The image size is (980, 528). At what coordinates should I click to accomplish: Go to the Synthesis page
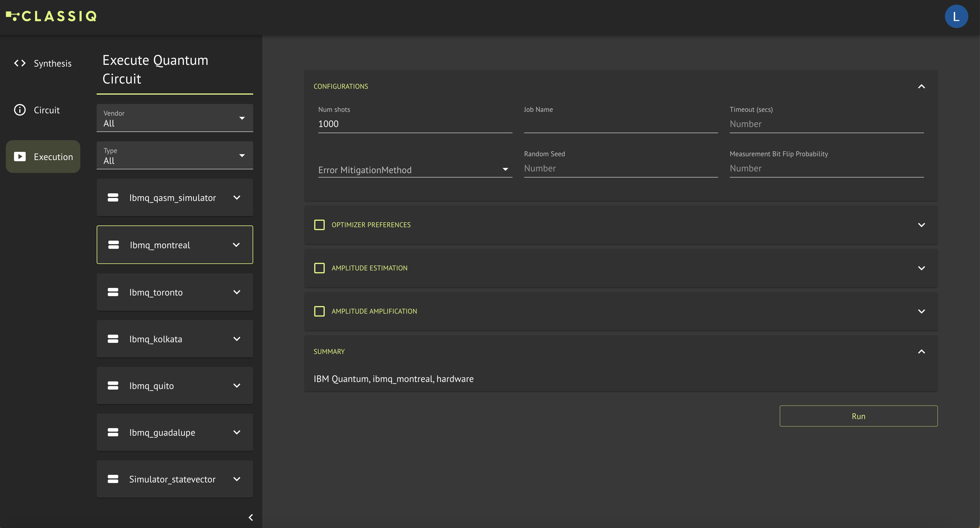(x=43, y=63)
